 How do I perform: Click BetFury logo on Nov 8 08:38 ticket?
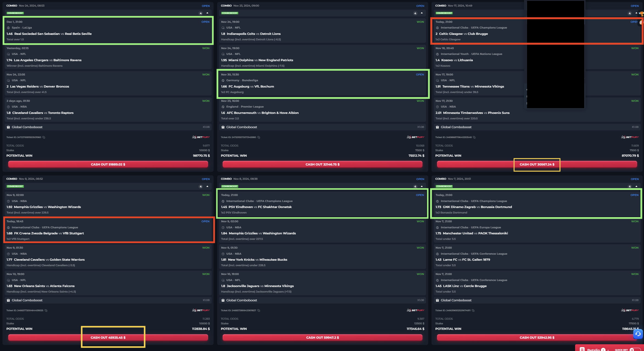coord(416,310)
